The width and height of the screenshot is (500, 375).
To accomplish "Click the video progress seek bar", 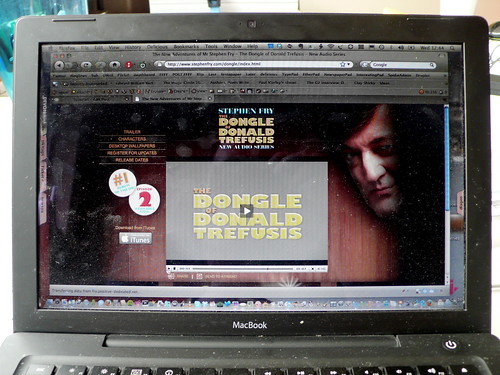I will point(242,268).
